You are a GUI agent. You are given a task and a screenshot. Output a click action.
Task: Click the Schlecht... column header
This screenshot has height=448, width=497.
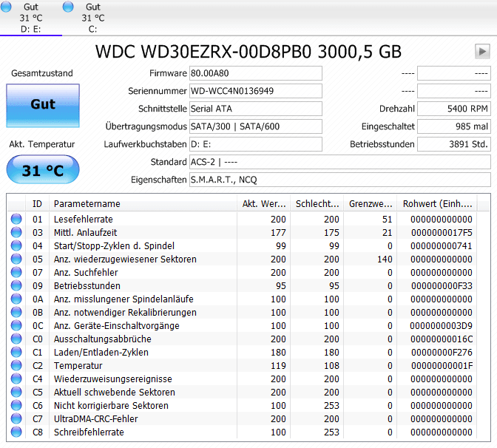pyautogui.click(x=317, y=204)
